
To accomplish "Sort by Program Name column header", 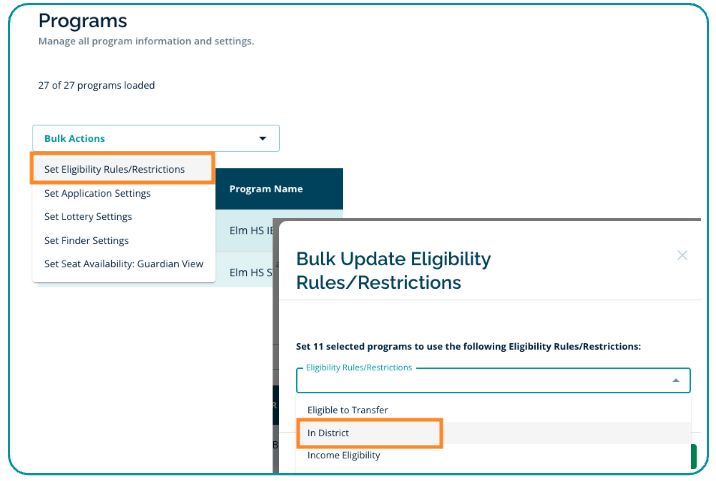I will 266,189.
